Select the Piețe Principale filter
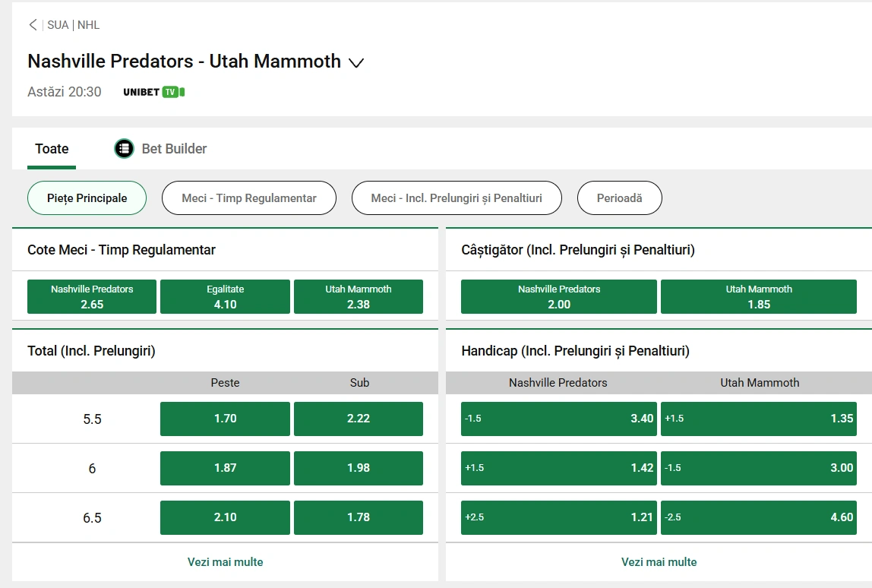The width and height of the screenshot is (872, 588). 87,198
